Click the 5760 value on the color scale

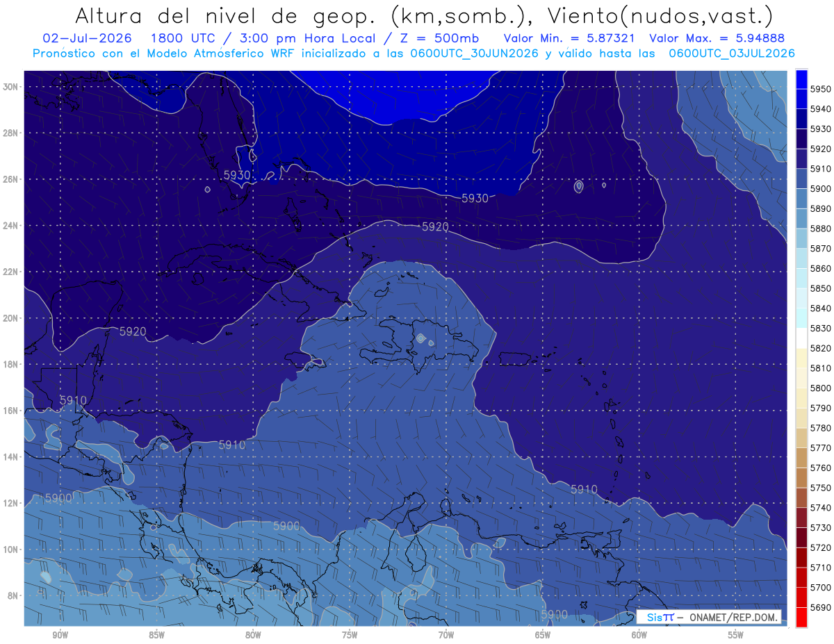(821, 468)
